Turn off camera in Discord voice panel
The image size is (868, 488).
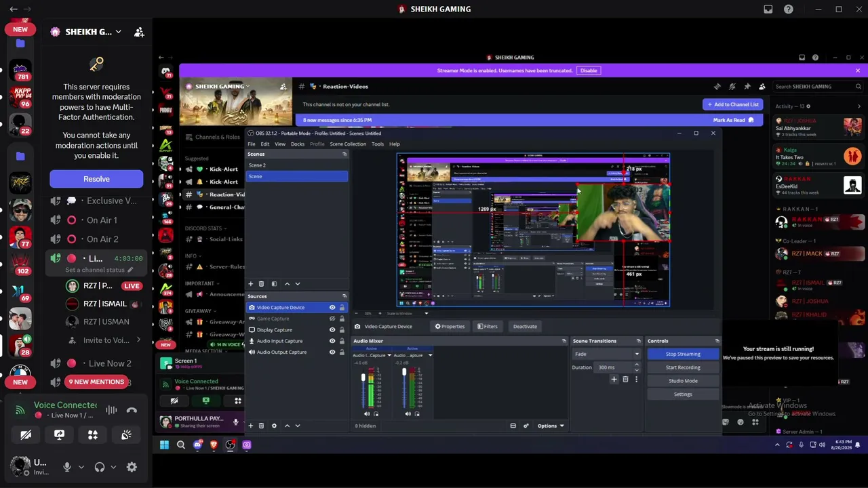click(26, 434)
